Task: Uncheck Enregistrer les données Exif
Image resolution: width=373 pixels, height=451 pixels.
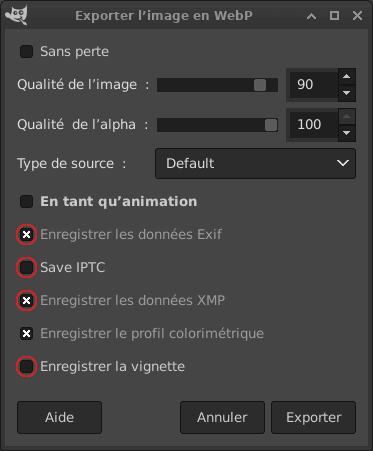Action: 26,234
